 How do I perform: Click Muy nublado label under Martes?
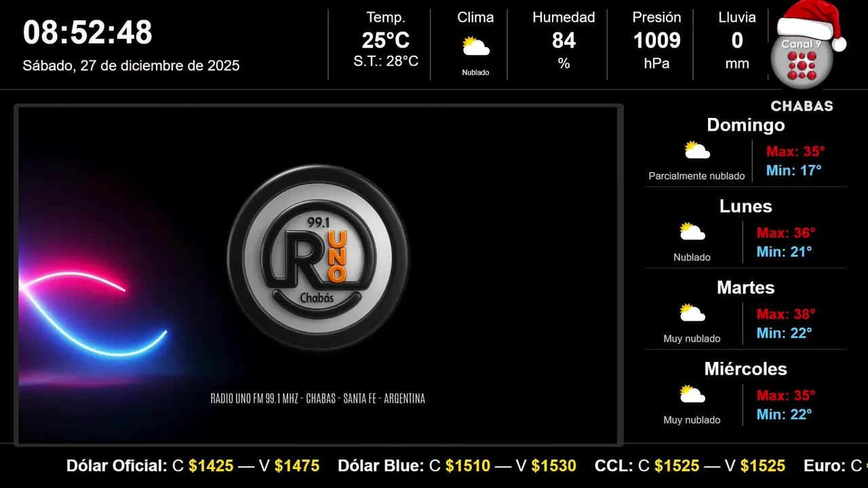(692, 339)
